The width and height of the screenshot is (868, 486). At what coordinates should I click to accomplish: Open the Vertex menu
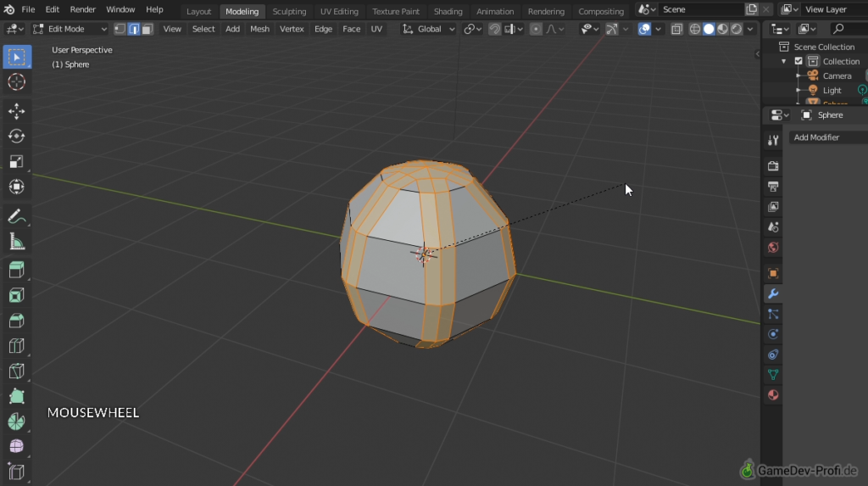[292, 29]
